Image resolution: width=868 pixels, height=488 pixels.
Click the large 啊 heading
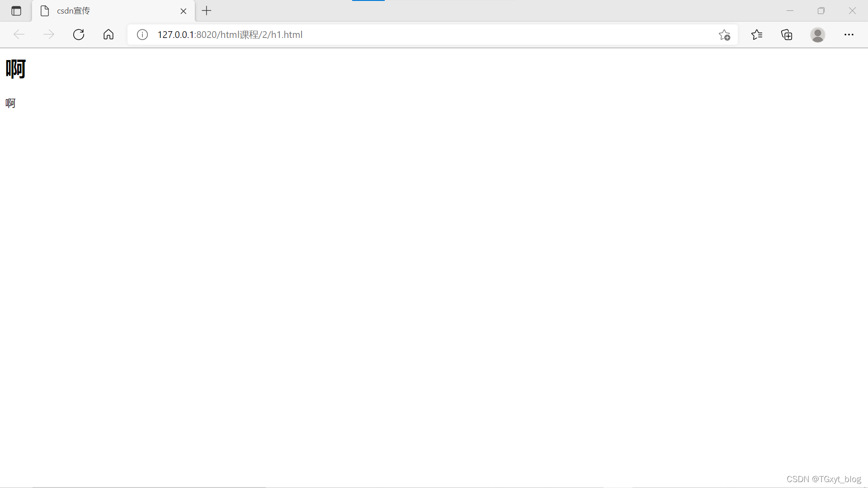[16, 69]
